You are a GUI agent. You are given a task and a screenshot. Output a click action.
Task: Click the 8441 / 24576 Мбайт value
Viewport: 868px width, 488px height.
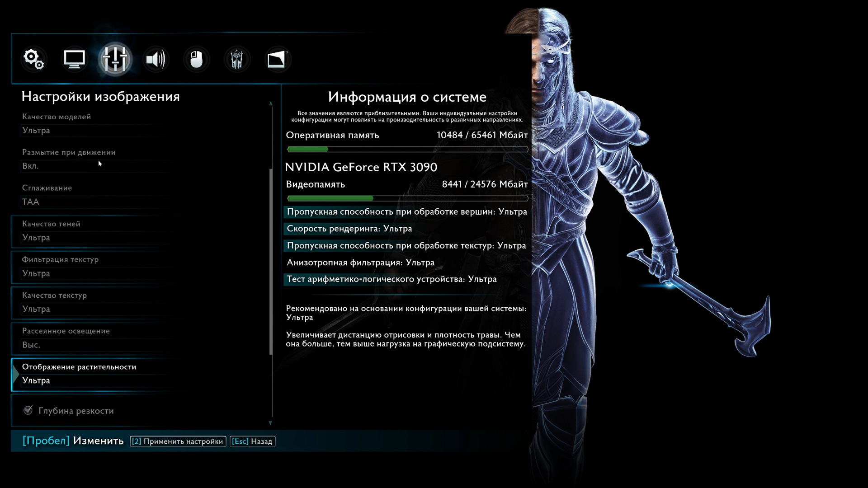pyautogui.click(x=485, y=184)
